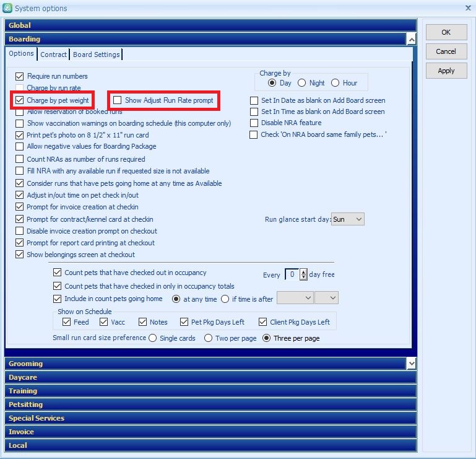The image size is (476, 459).
Task: Open Run glance start day dropdown
Action: point(347,219)
